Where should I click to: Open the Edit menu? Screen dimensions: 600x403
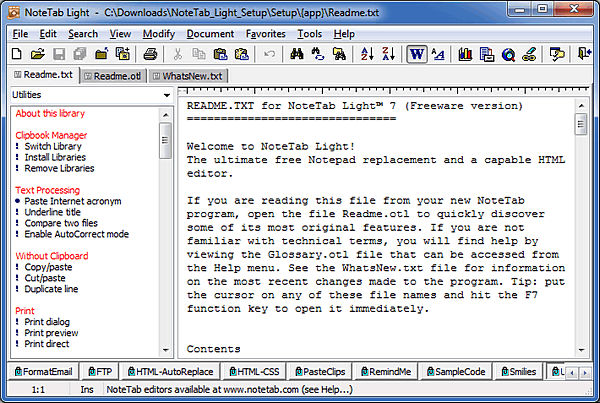click(48, 34)
